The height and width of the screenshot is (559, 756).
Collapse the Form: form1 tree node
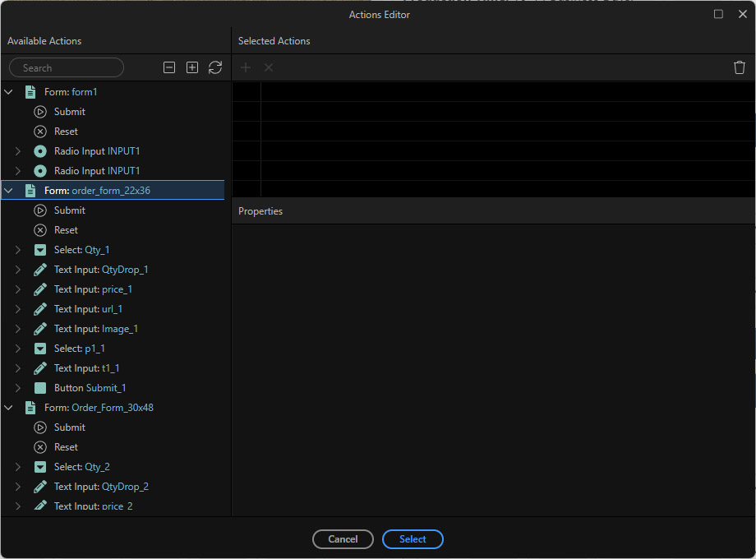(9, 91)
